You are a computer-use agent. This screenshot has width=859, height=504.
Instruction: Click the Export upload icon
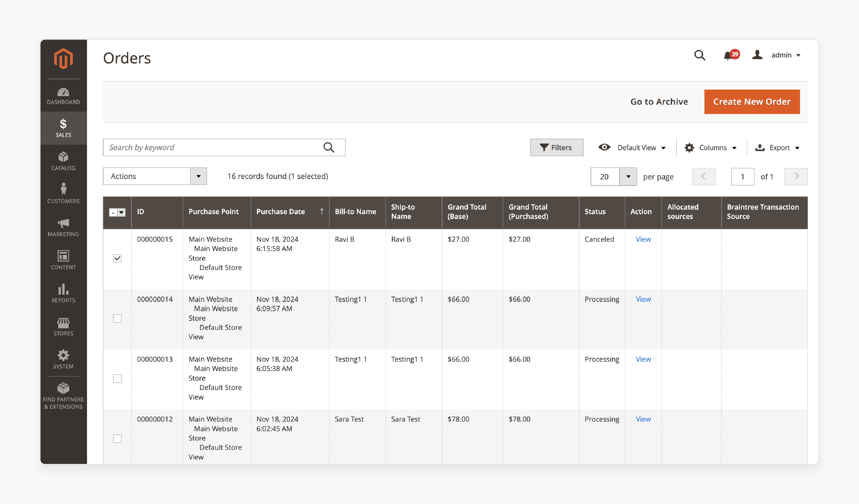click(760, 148)
